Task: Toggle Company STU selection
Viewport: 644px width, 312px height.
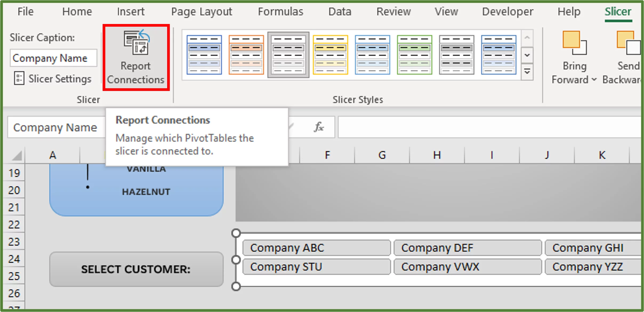Action: pyautogui.click(x=316, y=266)
